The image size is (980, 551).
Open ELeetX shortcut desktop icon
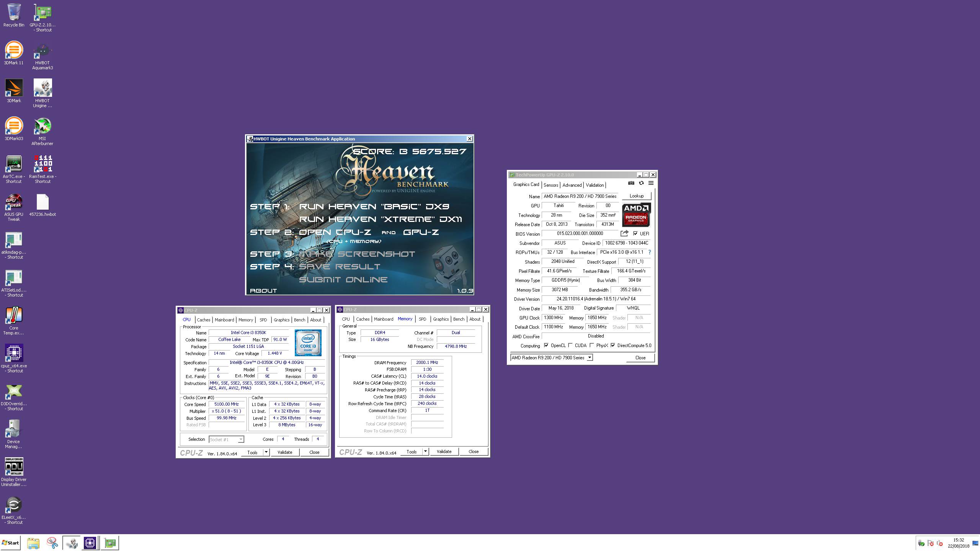click(14, 510)
